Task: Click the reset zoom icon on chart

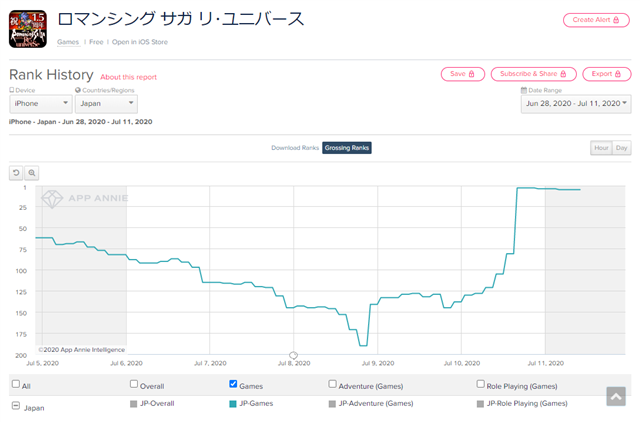Action: 16,173
